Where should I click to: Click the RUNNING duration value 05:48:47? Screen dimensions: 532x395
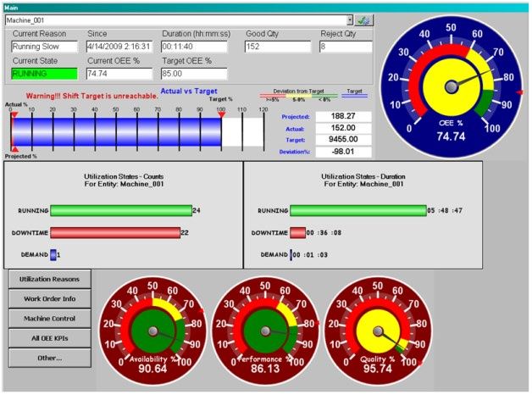(445, 210)
